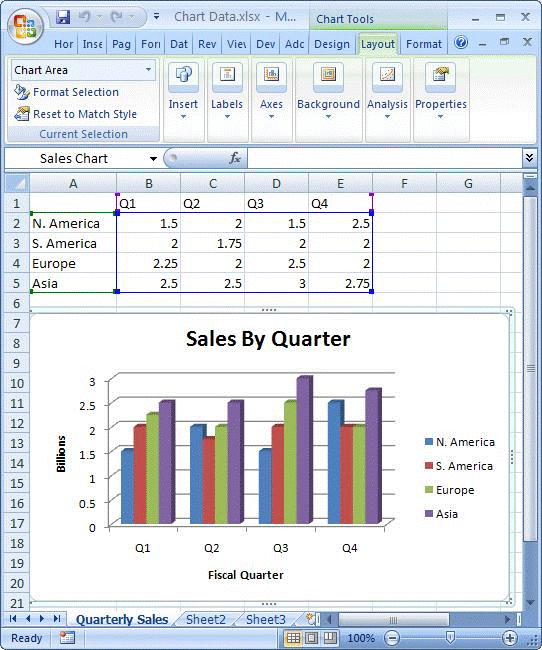Expand the Background dropdown arrow

point(328,117)
